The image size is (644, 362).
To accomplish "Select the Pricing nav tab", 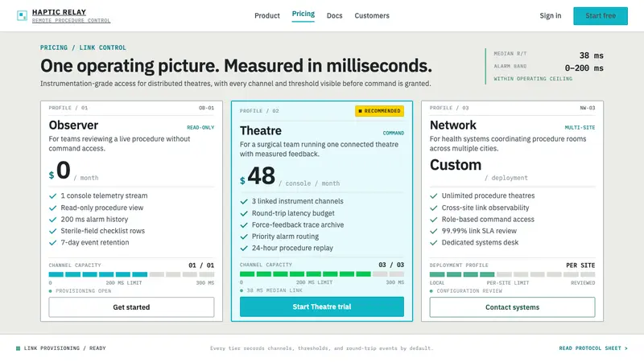I will click(303, 14).
